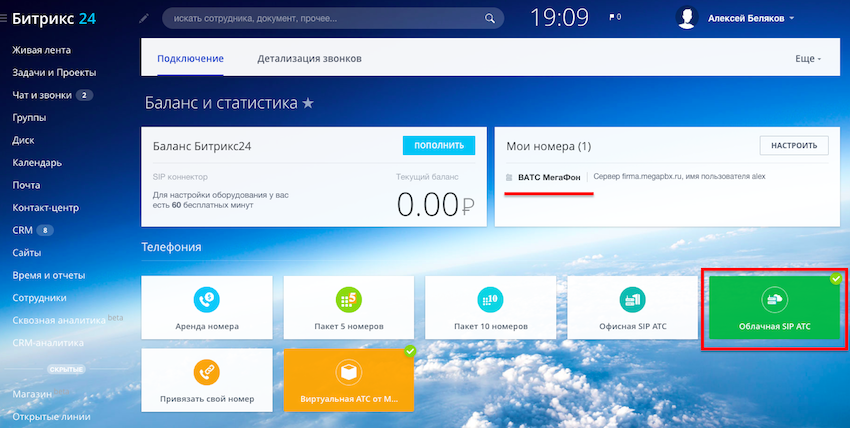
Task: Click the Пакет 10 номеров icon
Action: [x=491, y=300]
